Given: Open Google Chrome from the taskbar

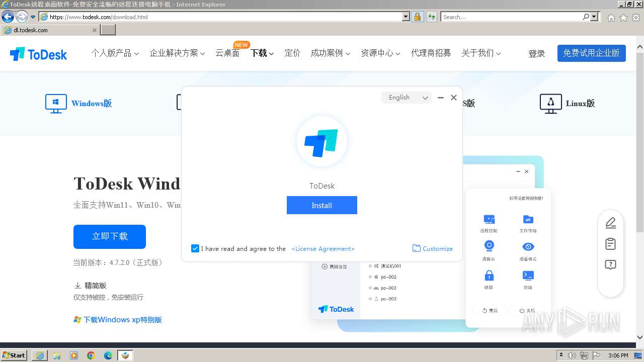Looking at the screenshot, I should [x=91, y=355].
